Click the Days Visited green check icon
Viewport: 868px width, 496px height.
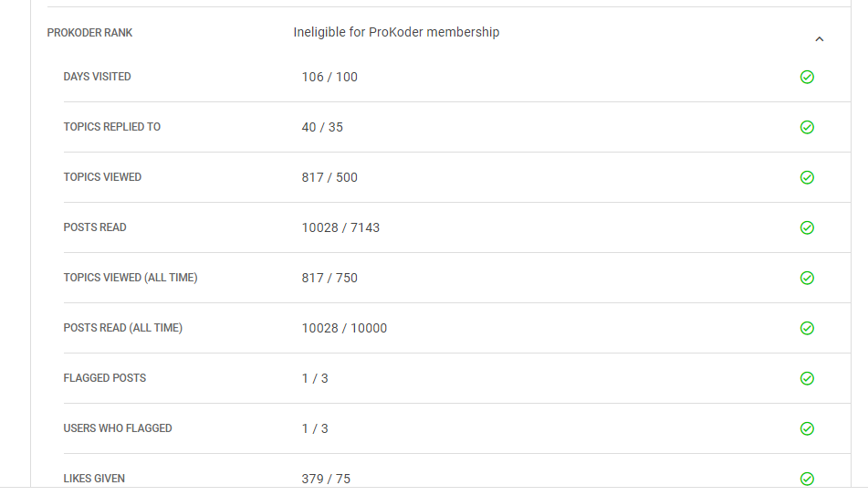[x=807, y=77]
